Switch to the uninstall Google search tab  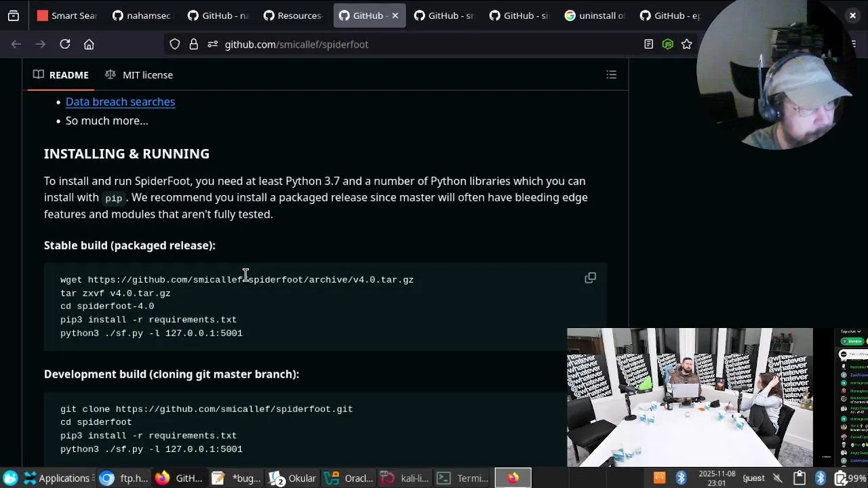(595, 16)
